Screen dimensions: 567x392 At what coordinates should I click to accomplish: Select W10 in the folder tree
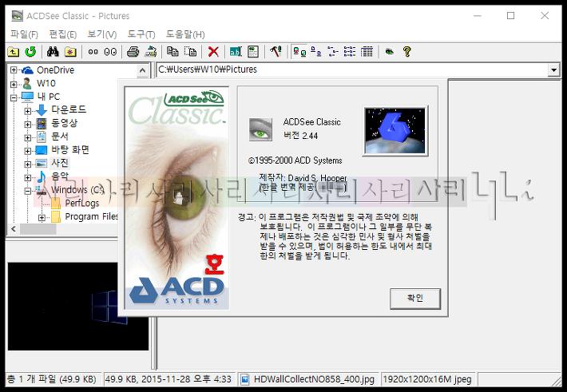(46, 84)
